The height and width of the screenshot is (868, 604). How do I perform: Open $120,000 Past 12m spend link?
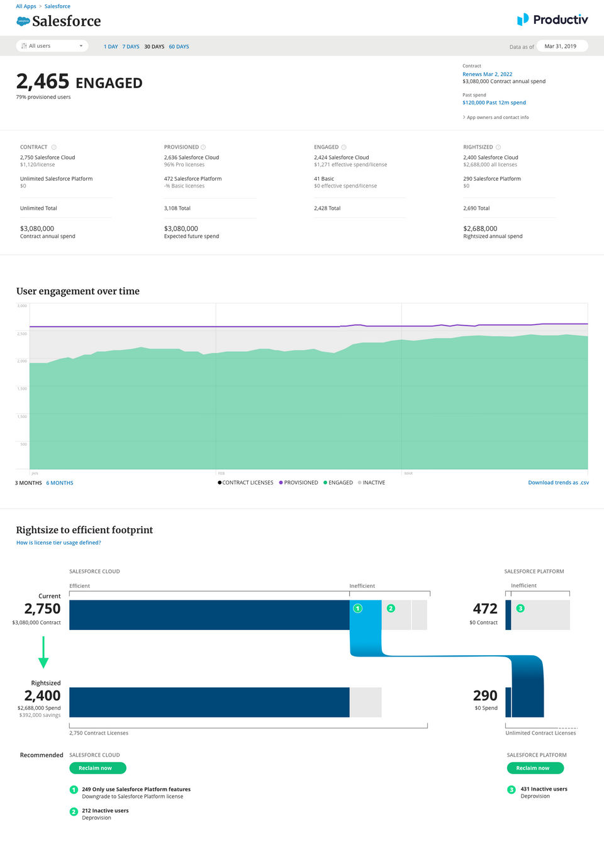[494, 103]
